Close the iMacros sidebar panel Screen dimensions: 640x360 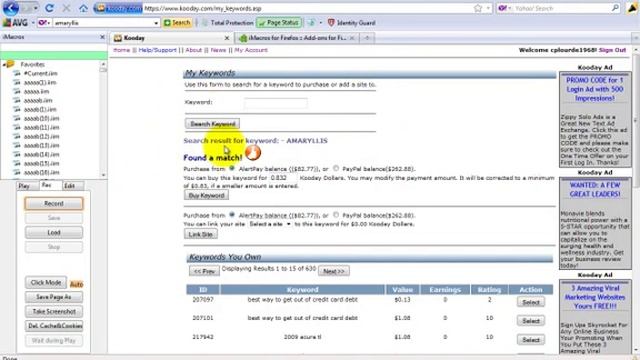[102, 37]
